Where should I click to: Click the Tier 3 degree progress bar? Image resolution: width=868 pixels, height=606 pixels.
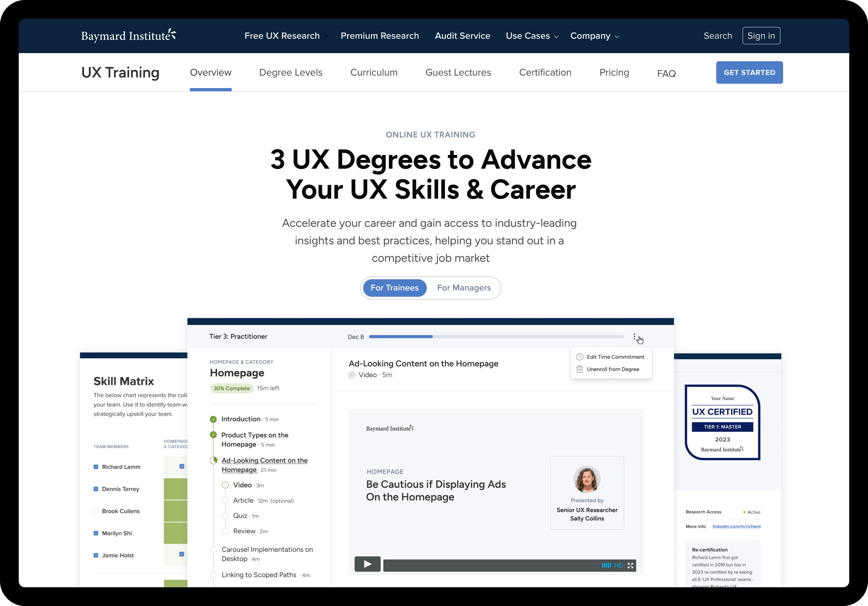(x=496, y=337)
